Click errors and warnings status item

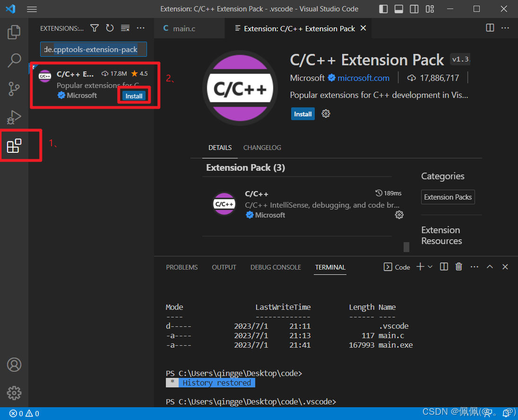[x=25, y=413]
